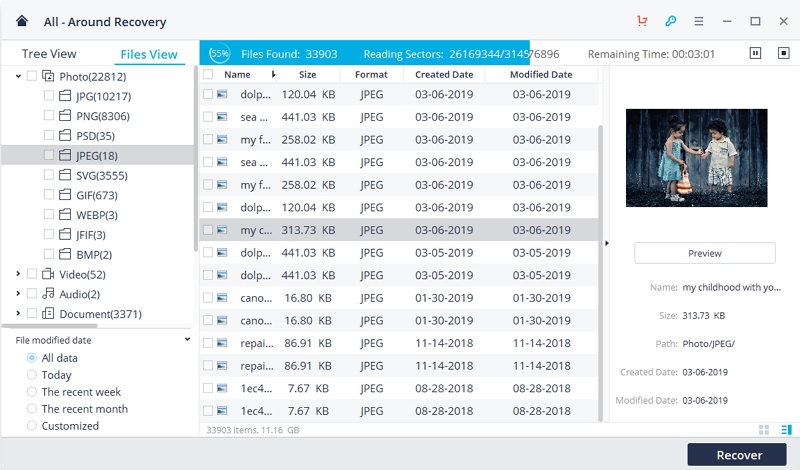The image size is (800, 470).
Task: Click the Video category icon
Action: point(48,274)
